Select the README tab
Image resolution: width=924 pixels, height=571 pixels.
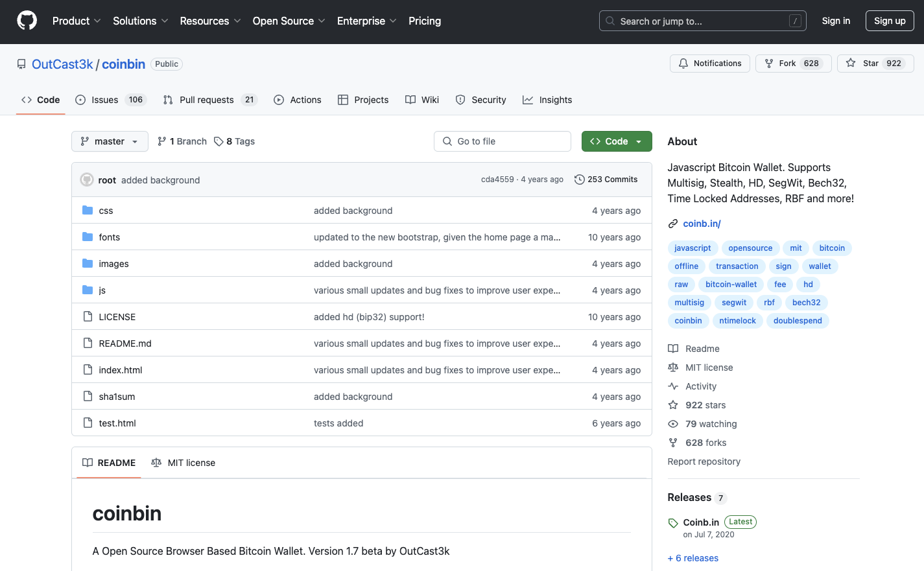pos(109,463)
